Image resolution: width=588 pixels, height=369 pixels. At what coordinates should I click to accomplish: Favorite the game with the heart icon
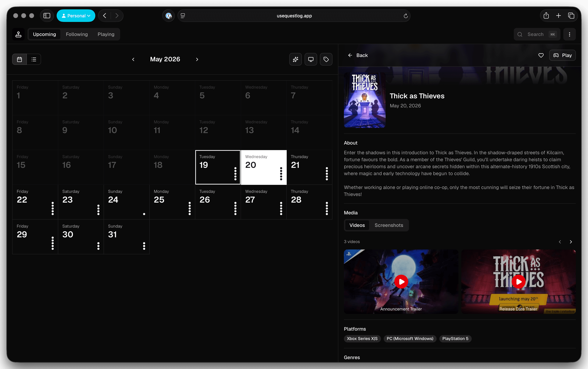point(541,55)
